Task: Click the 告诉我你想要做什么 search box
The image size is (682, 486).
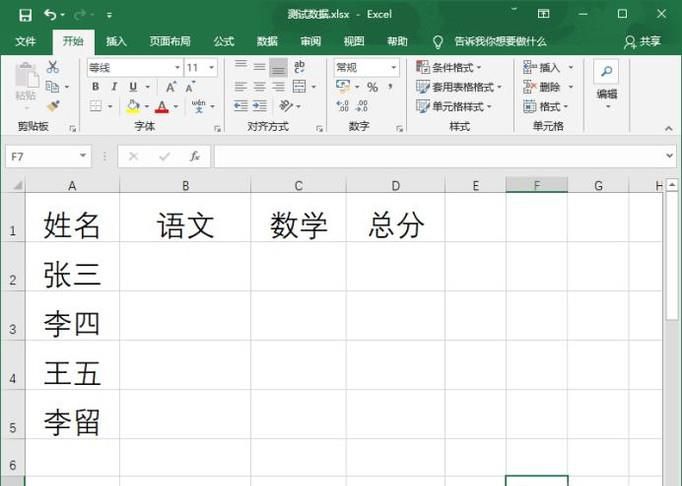Action: click(500, 42)
